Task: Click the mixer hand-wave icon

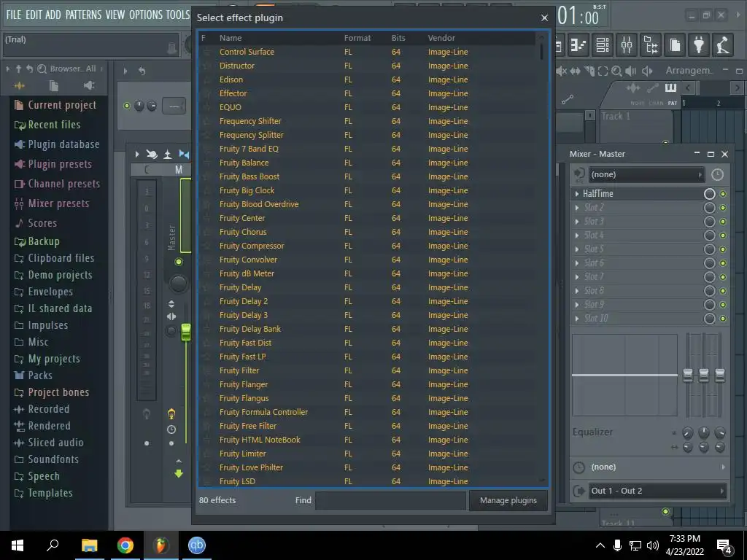Action: click(x=152, y=155)
